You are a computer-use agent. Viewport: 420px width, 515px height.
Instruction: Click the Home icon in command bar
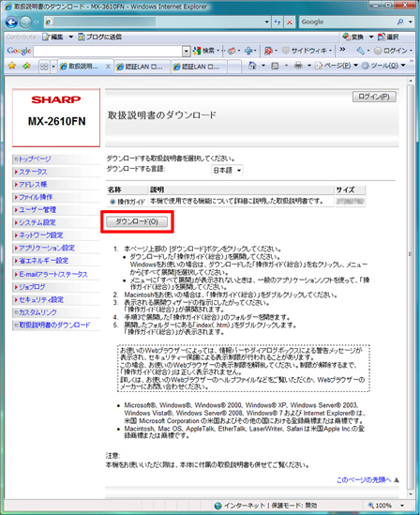point(252,66)
